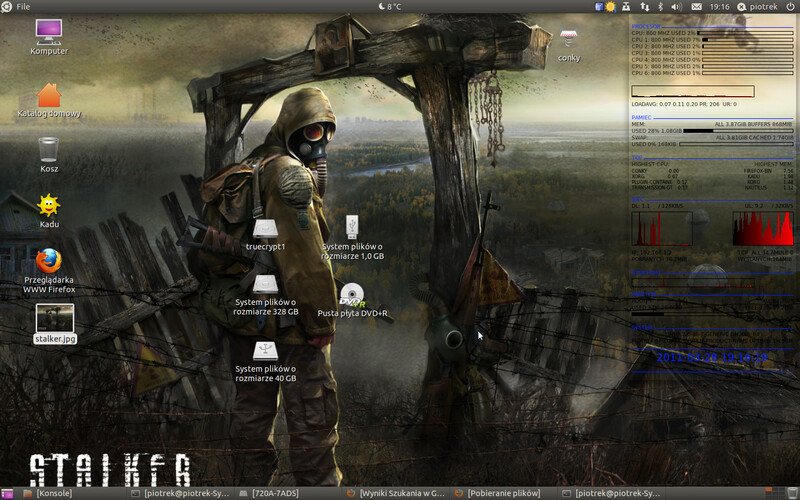Open the conky desktop file icon
Image resolution: width=800 pixels, height=500 pixels.
(569, 40)
